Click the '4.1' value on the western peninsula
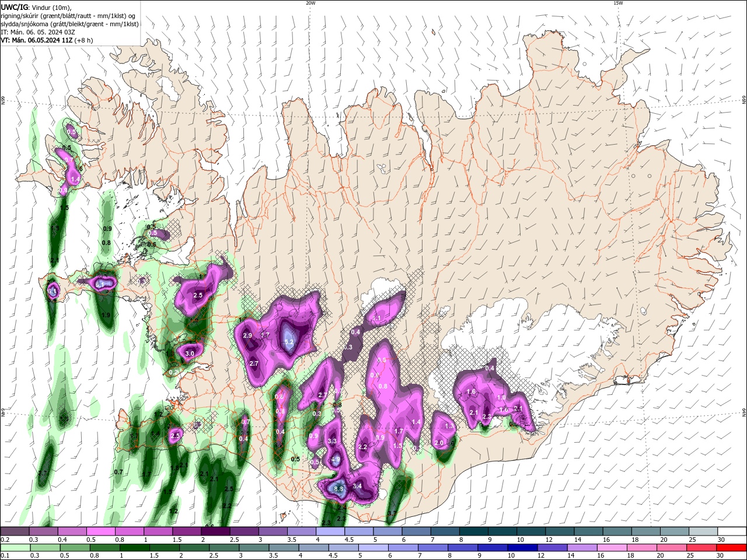This screenshot has width=747, height=560. [100, 285]
